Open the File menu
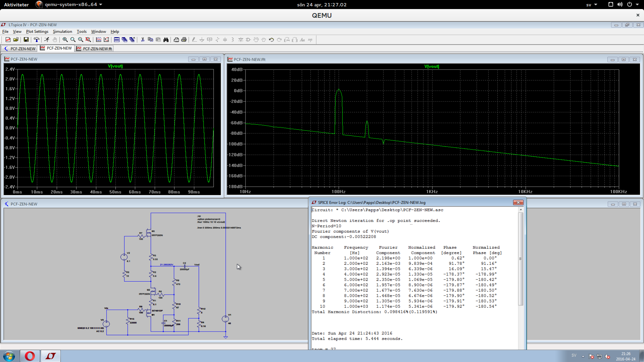 point(5,32)
